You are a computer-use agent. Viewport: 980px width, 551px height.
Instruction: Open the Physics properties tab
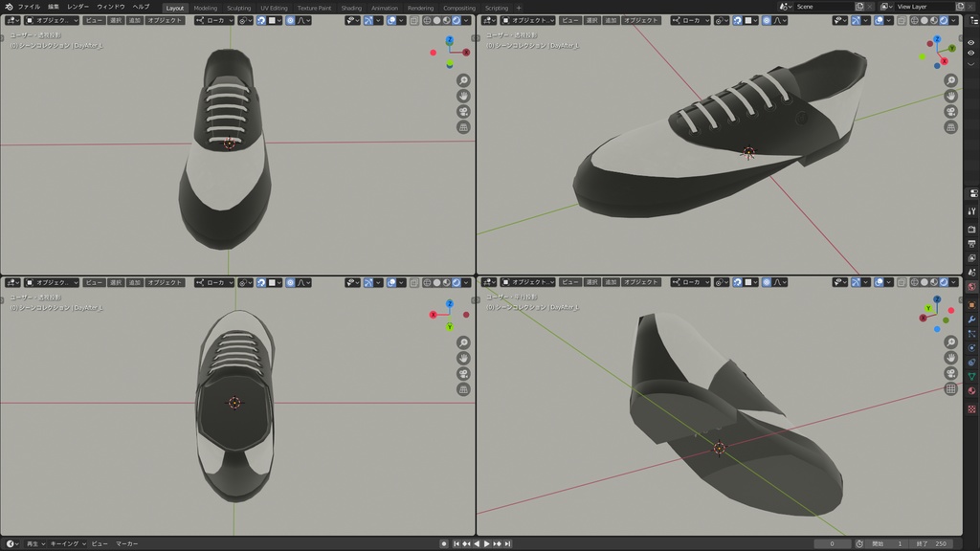click(972, 348)
